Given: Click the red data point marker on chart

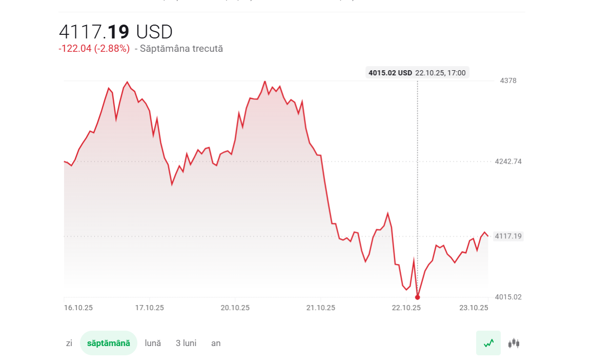Looking at the screenshot, I should (x=418, y=297).
